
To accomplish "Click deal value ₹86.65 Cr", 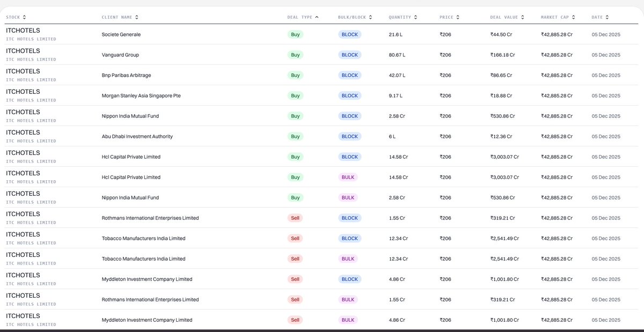I will pos(502,75).
